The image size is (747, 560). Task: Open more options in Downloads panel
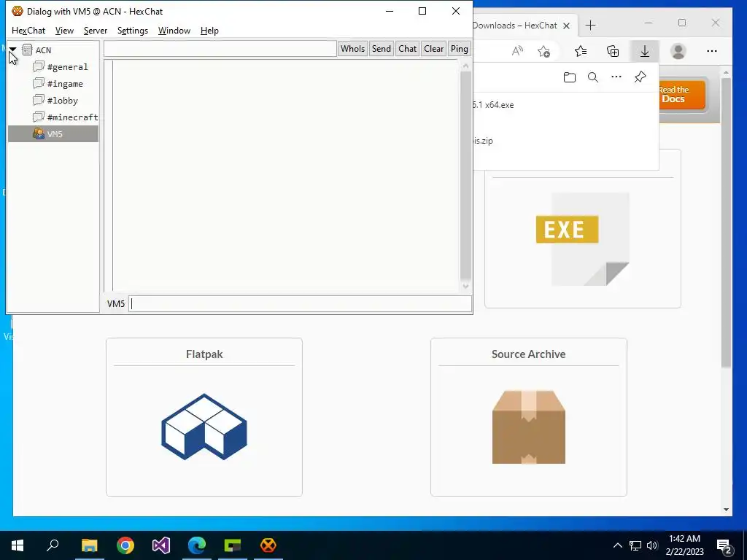616,77
